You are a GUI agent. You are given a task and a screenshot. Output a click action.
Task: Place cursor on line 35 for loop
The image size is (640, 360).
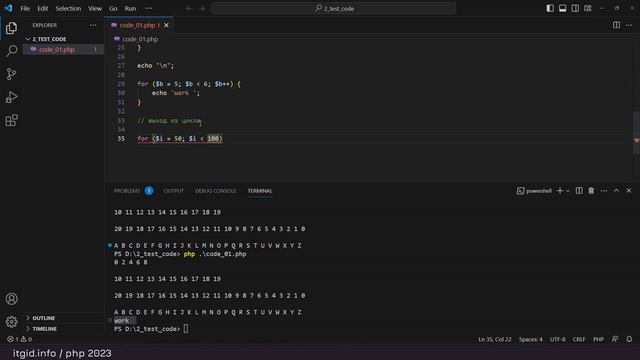(180, 139)
